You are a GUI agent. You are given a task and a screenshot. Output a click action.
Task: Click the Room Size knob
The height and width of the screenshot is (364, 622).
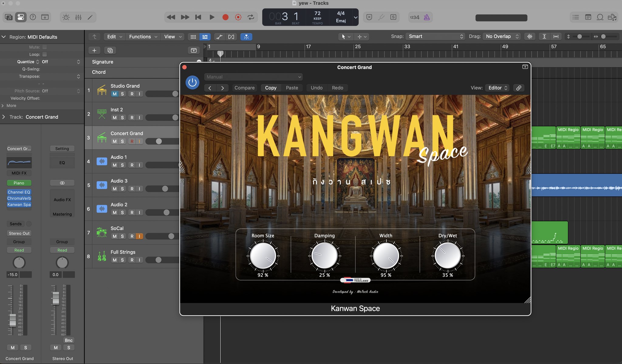[263, 256]
